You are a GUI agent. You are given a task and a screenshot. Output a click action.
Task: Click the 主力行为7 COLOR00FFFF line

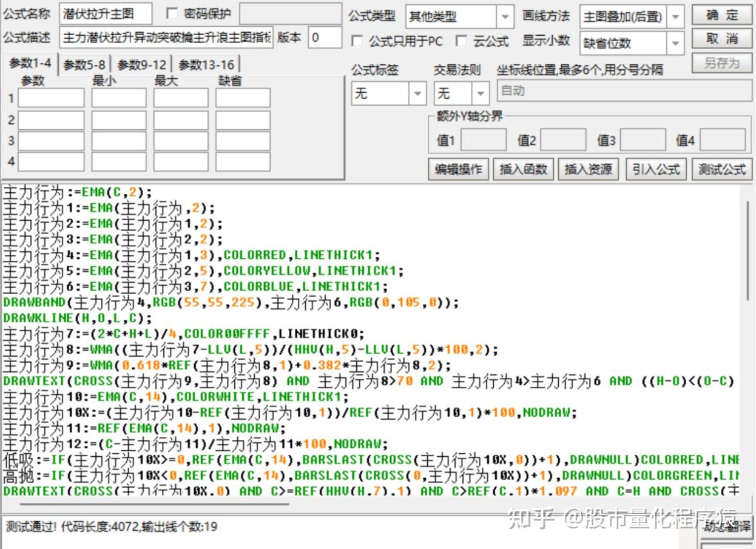coord(184,334)
